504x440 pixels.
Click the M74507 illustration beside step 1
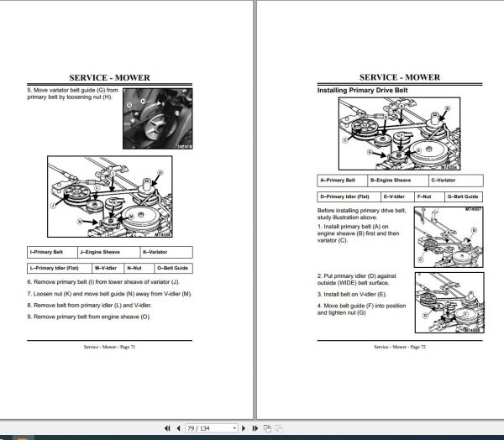449,237
